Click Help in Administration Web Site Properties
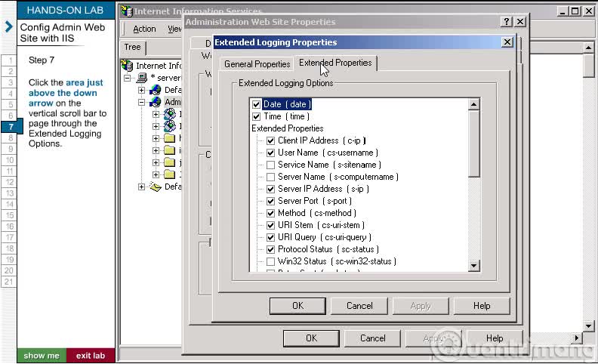Image resolution: width=598 pixels, height=364 pixels. pyautogui.click(x=495, y=338)
